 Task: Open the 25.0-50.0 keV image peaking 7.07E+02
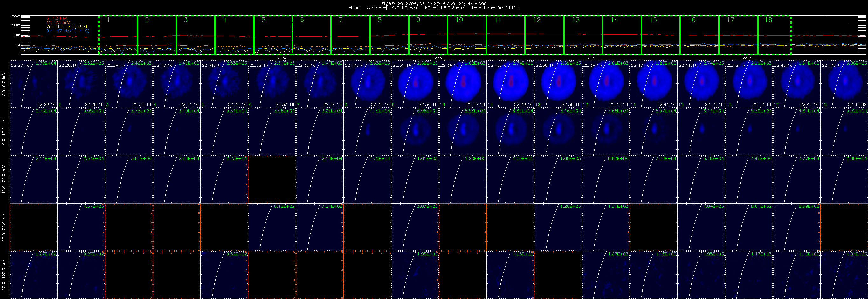click(x=320, y=227)
